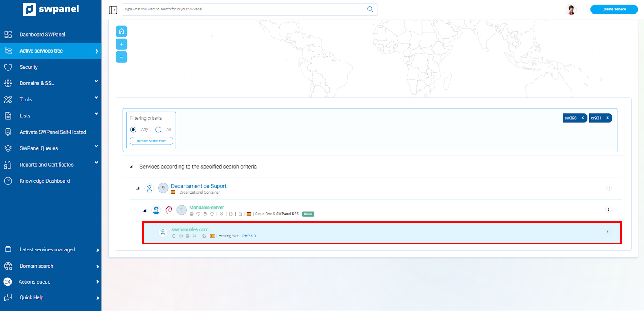Viewport: 644px width, 311px height.
Task: Open the swmanuales.com service link
Action: click(x=190, y=230)
